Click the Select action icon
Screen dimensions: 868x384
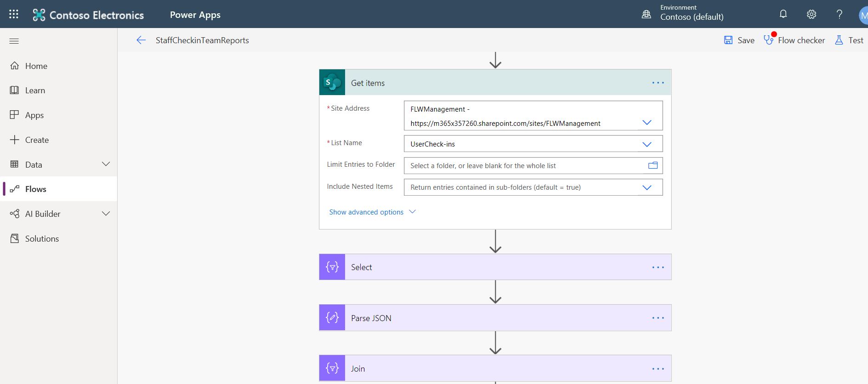(332, 267)
